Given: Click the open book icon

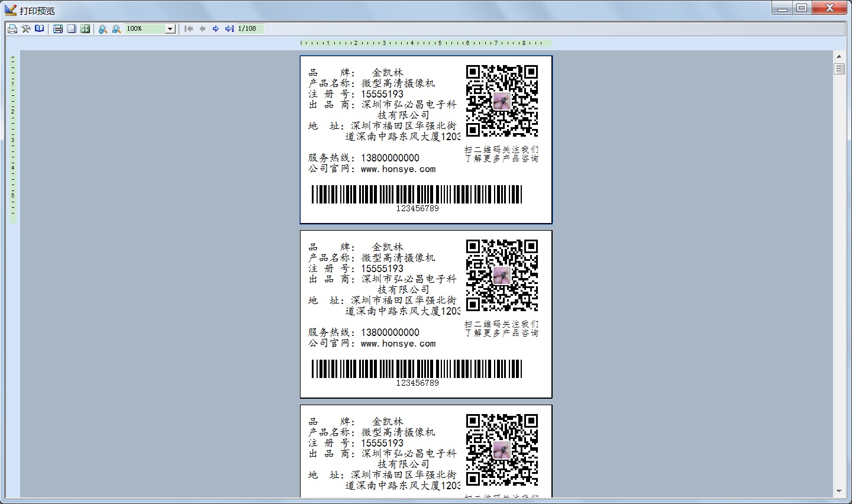Looking at the screenshot, I should 40,29.
